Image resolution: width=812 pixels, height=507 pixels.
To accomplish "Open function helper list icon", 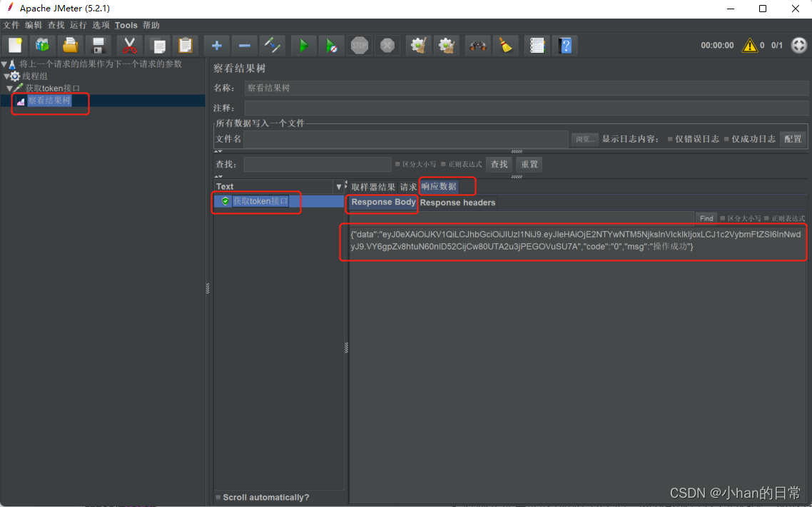I will point(537,46).
